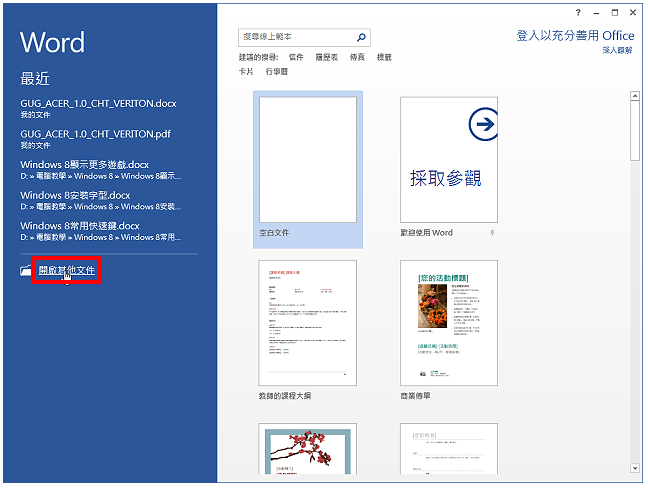Click the template list scroll-up arrow
Image resolution: width=648 pixels, height=489 pixels.
pos(635,96)
